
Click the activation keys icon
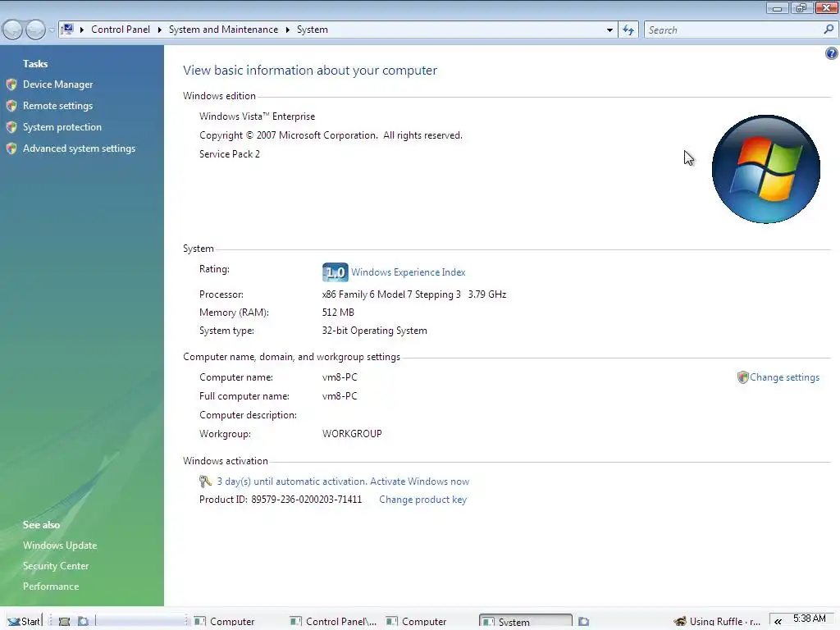(x=205, y=481)
